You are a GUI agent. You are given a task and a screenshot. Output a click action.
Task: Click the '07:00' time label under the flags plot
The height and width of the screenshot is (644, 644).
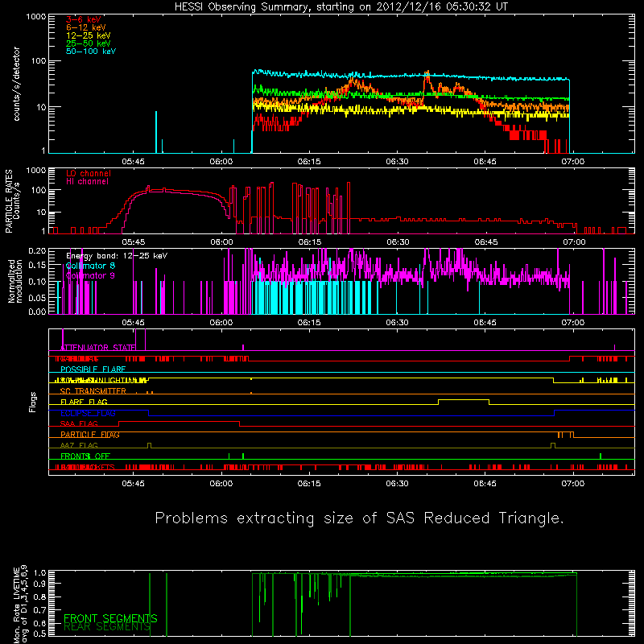[x=573, y=484]
